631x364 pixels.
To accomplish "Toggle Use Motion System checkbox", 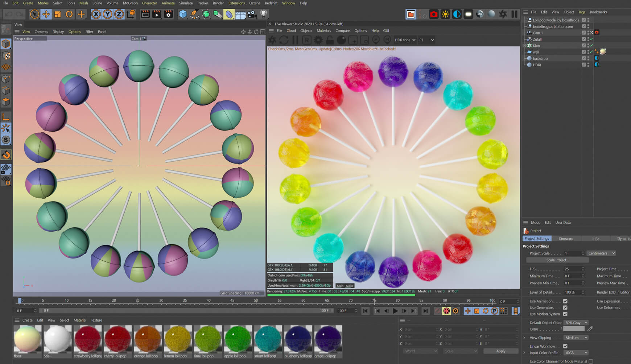I will (x=565, y=314).
